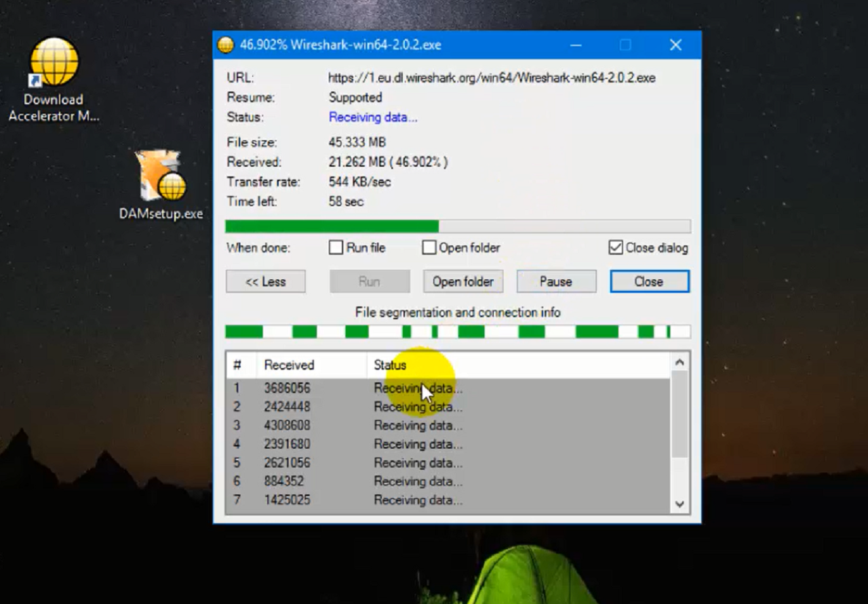Select connection row 1 with 3686056 received
Image resolution: width=868 pixels, height=604 pixels.
click(448, 388)
